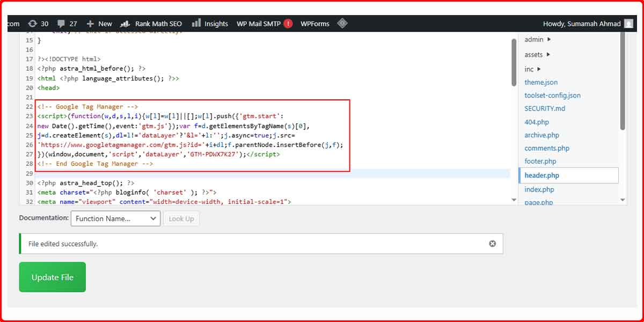Click the code editor scrollbar thumb
This screenshot has width=644, height=322.
click(x=514, y=62)
